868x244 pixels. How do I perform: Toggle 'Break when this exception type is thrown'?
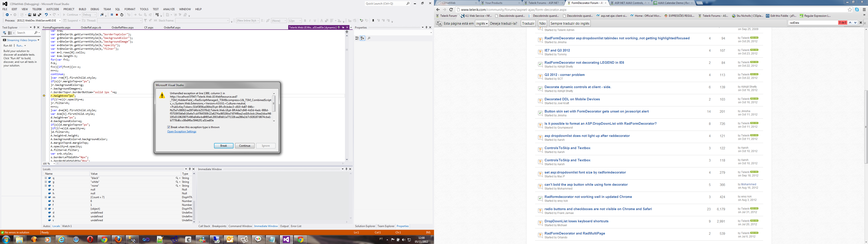[x=169, y=127]
